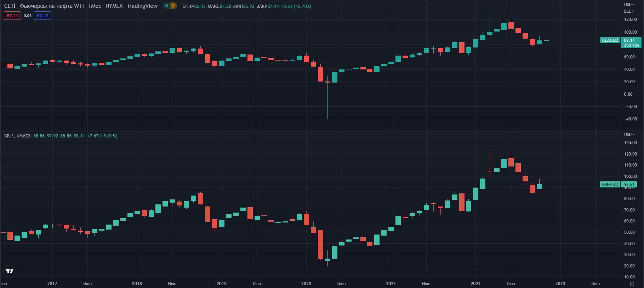644x288 pixels.
Task: Click the 92.81 price label beside BBF2023
Action: [629, 185]
